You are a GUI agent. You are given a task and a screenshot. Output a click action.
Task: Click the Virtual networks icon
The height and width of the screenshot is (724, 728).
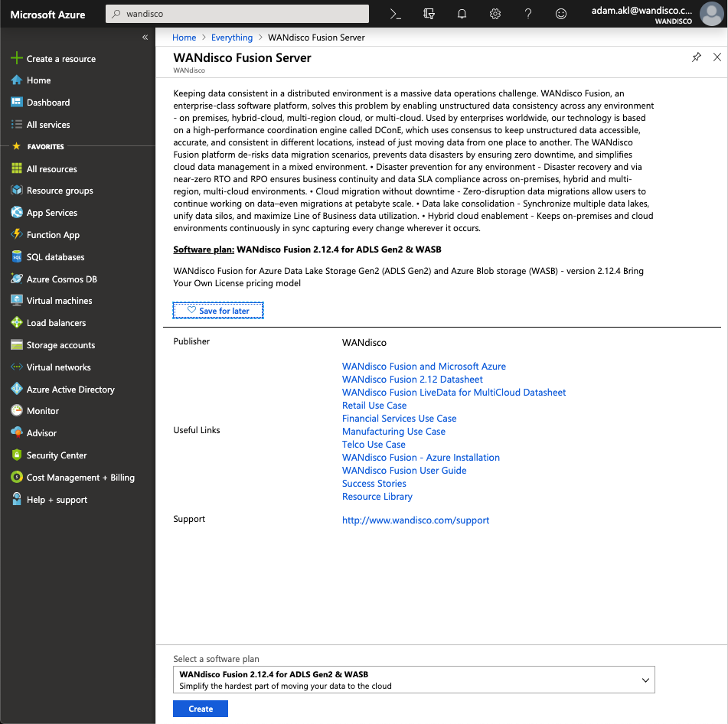16,367
